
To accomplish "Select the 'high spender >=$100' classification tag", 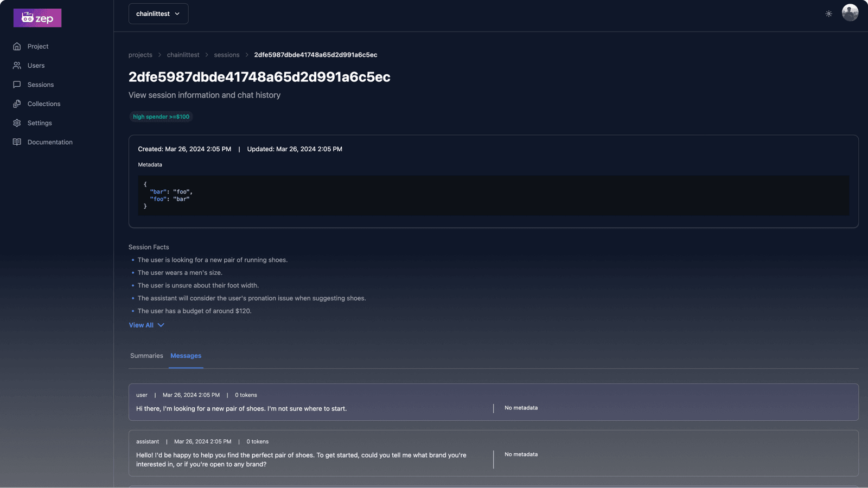I will coord(161,117).
